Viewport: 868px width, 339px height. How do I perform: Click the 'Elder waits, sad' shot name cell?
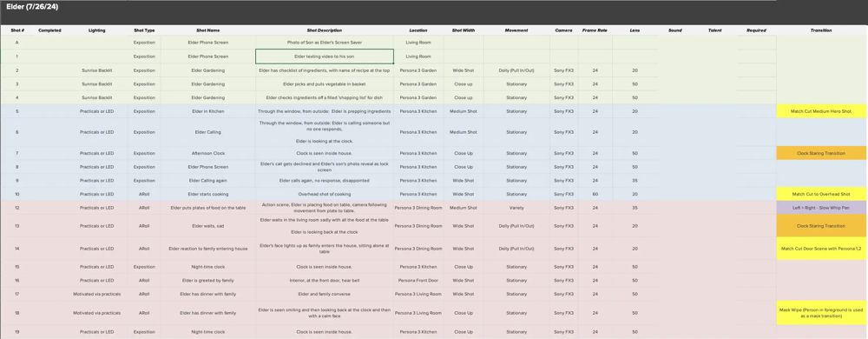[208, 226]
